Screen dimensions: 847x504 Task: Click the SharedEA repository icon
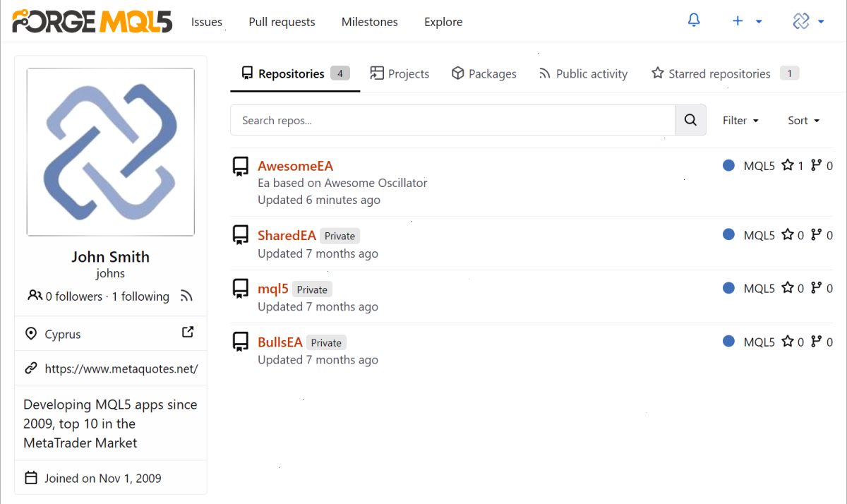[x=241, y=235]
